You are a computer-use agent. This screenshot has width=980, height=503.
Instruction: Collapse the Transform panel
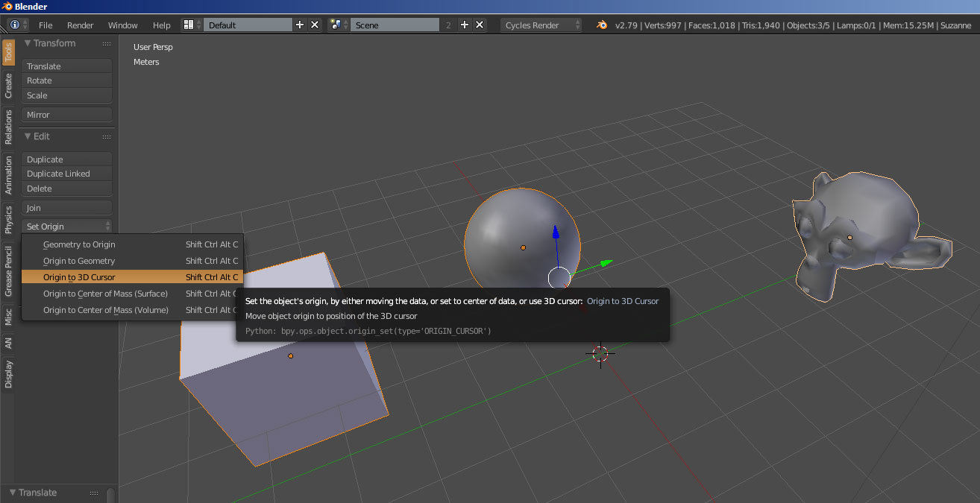click(28, 43)
